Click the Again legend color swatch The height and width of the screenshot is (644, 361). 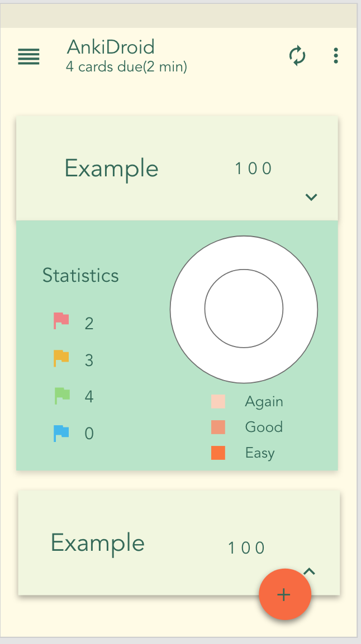pos(218,401)
